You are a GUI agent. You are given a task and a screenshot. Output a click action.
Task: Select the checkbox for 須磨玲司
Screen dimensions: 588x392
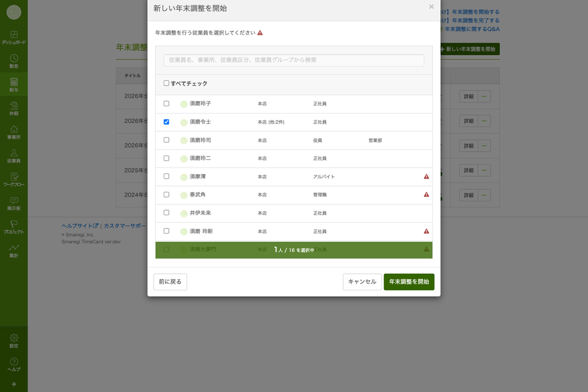coord(166,140)
